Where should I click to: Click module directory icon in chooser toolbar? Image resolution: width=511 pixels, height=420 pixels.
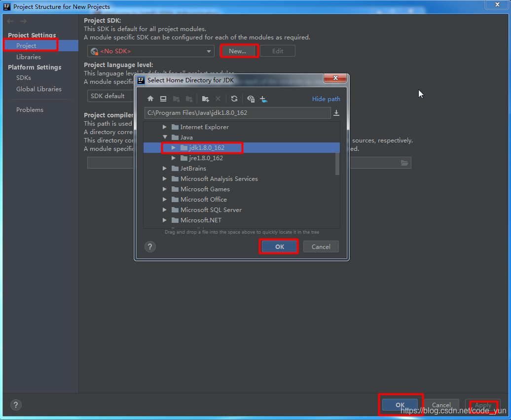(x=189, y=99)
